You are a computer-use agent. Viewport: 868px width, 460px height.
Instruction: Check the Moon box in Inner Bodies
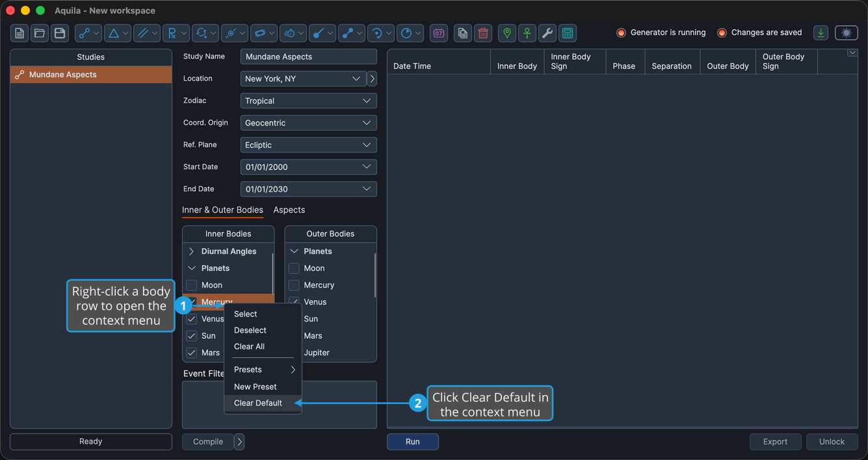[192, 285]
